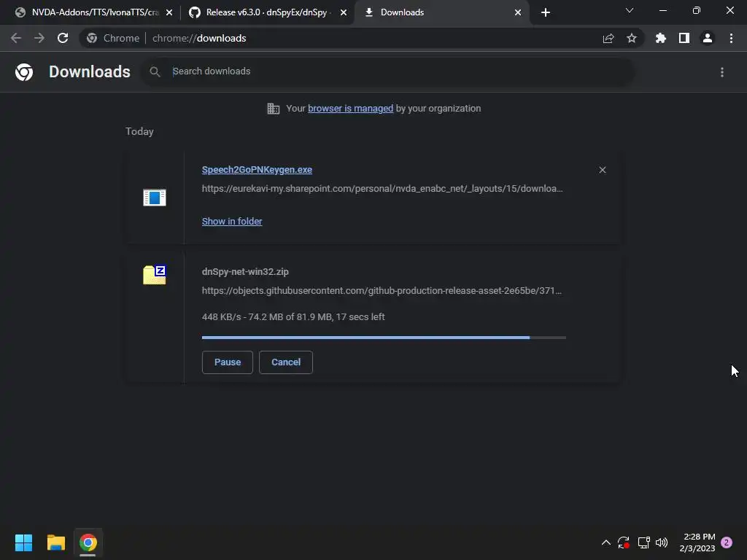Switch to Release v6.3.0 dnSpyEx tab
The image size is (747, 560).
268,12
